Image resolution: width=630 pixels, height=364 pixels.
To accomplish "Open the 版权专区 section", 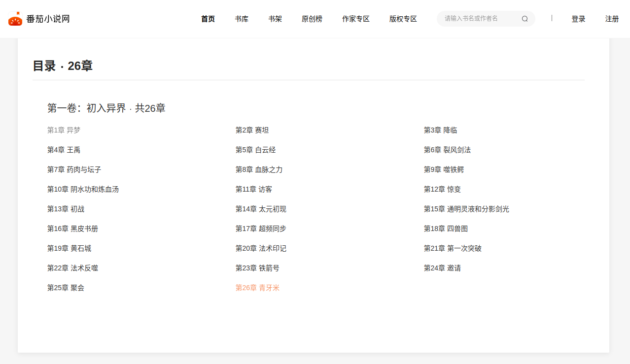I will point(403,19).
